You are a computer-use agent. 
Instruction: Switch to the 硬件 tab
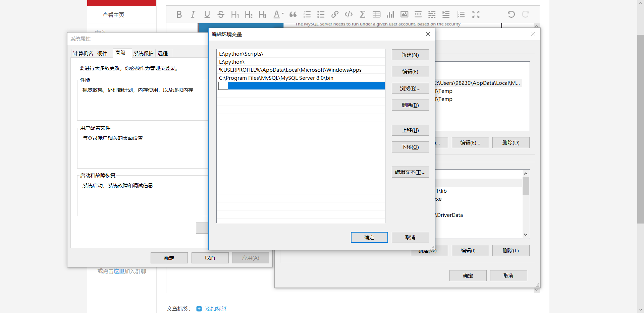pos(103,53)
